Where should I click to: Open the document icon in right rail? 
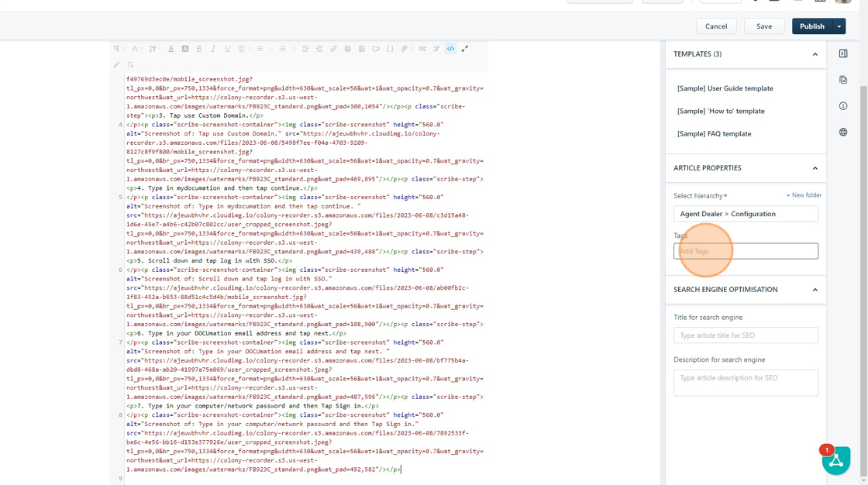point(843,80)
